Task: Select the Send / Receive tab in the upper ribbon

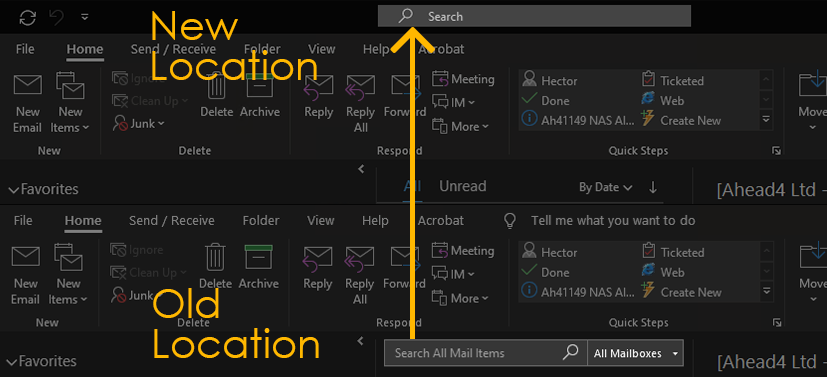Action: pos(173,49)
